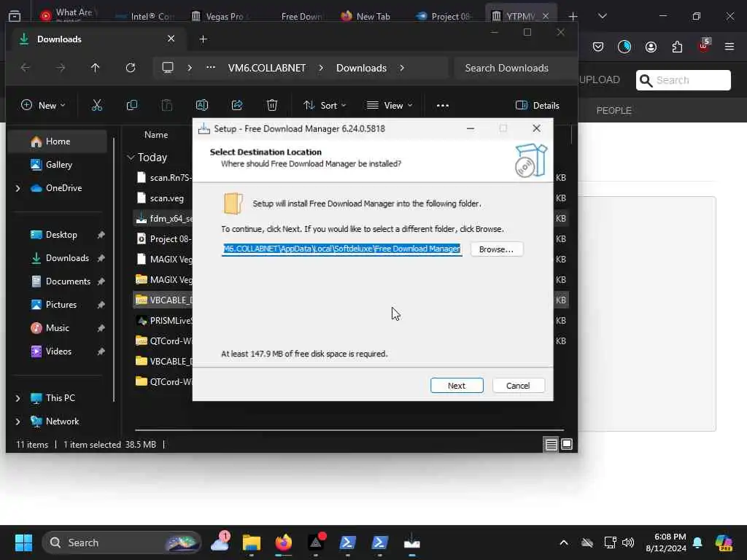This screenshot has width=747, height=560.
Task: Open Desktop in the navigation pane
Action: 61,235
